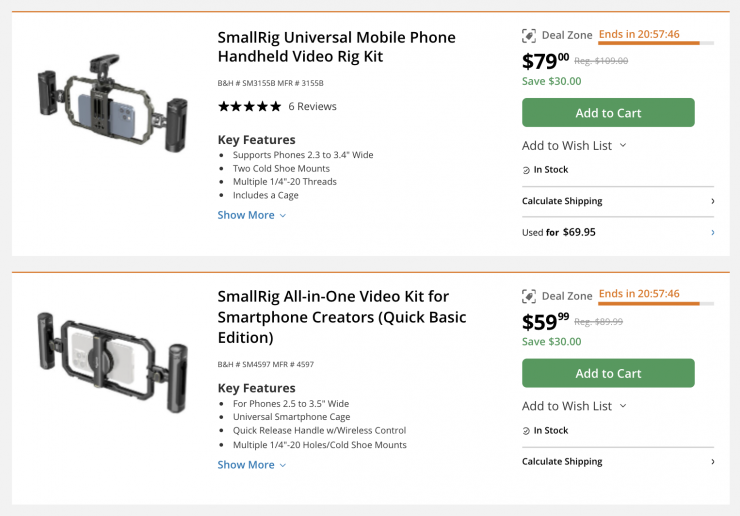Open the 6 Reviews link
Viewport: 740px width, 516px height.
312,106
